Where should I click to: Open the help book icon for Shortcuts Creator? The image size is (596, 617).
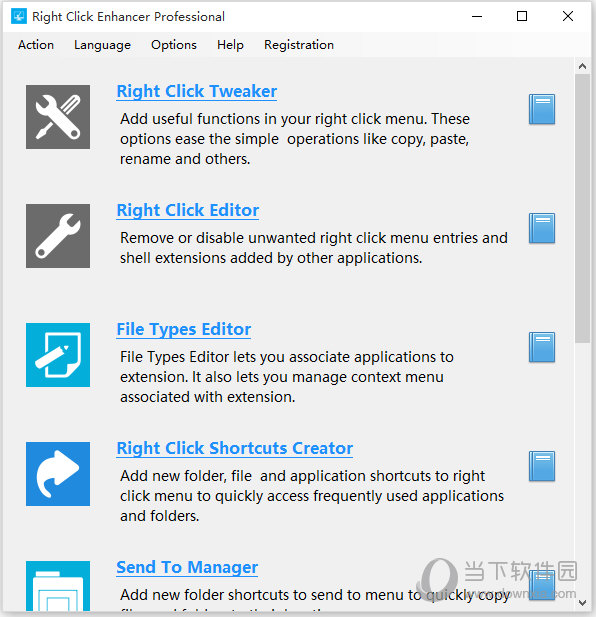tap(542, 466)
